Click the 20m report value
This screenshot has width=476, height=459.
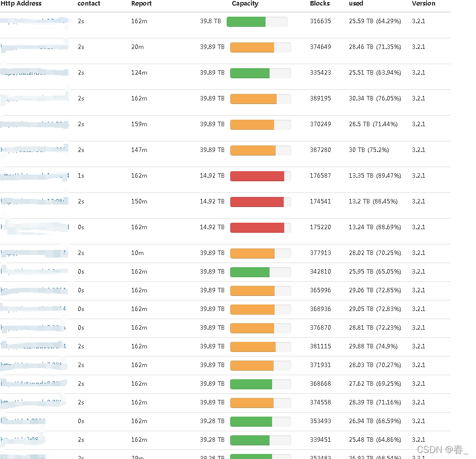[x=137, y=47]
